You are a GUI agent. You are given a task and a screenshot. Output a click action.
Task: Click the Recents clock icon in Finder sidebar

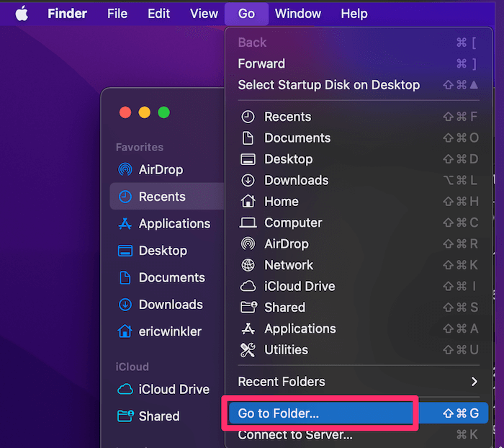[125, 197]
